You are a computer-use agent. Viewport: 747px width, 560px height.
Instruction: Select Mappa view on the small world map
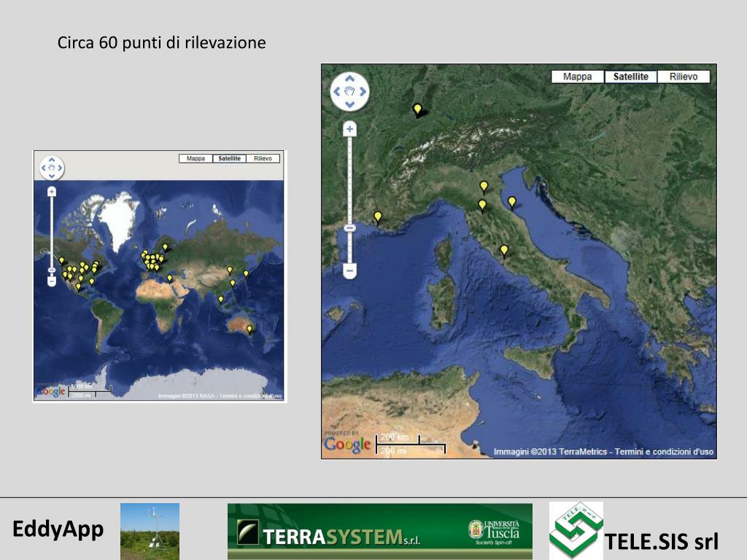pyautogui.click(x=196, y=158)
